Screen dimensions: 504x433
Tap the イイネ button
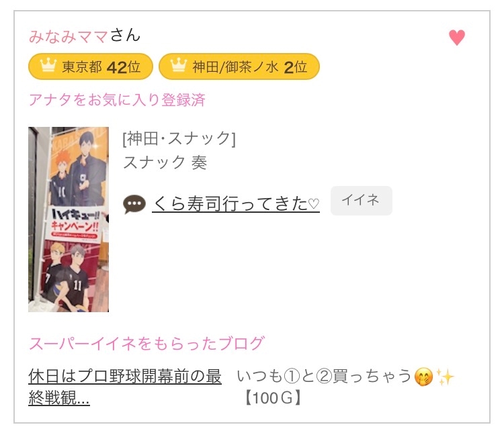tap(362, 201)
